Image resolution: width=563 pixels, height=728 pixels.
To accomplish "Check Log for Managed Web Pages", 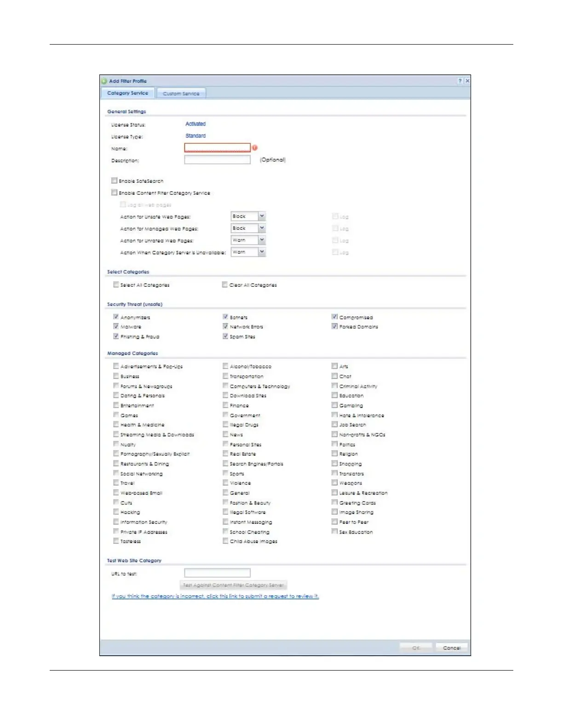I will click(335, 228).
